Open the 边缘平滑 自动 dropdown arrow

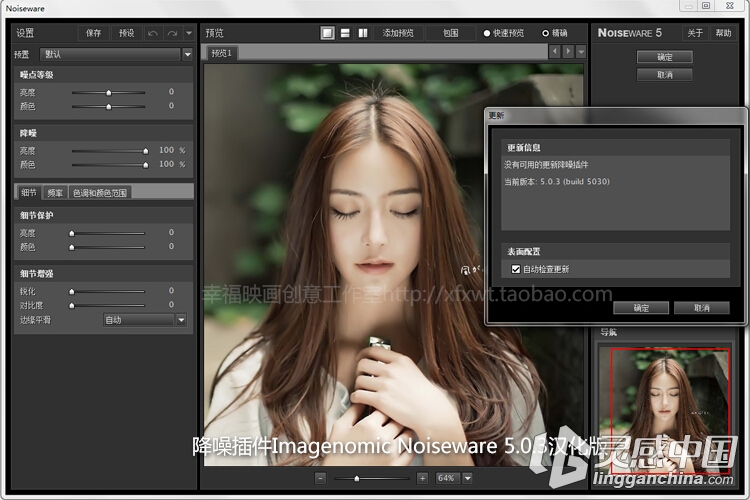[181, 320]
